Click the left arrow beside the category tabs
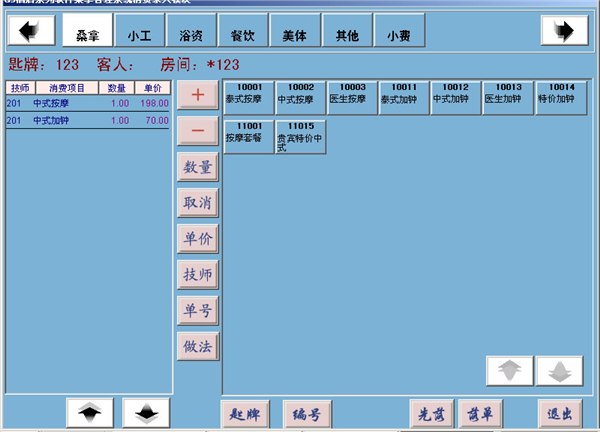Screen dimensions: 600x432 click(x=31, y=30)
